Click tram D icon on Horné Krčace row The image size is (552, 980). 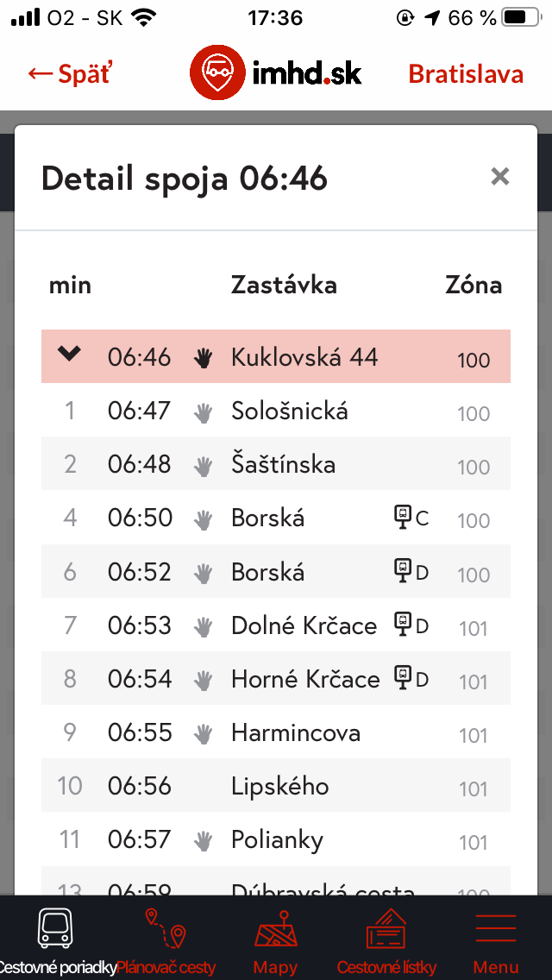click(x=402, y=678)
